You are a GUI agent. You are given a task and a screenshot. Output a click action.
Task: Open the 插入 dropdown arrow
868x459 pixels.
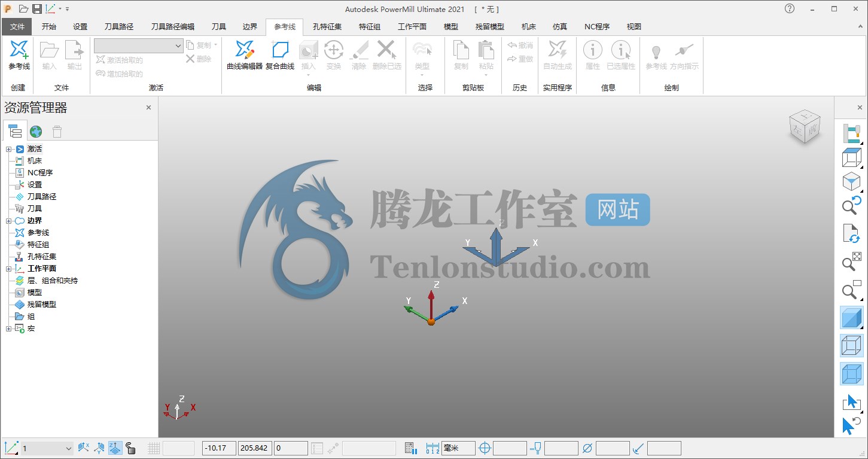pyautogui.click(x=308, y=75)
